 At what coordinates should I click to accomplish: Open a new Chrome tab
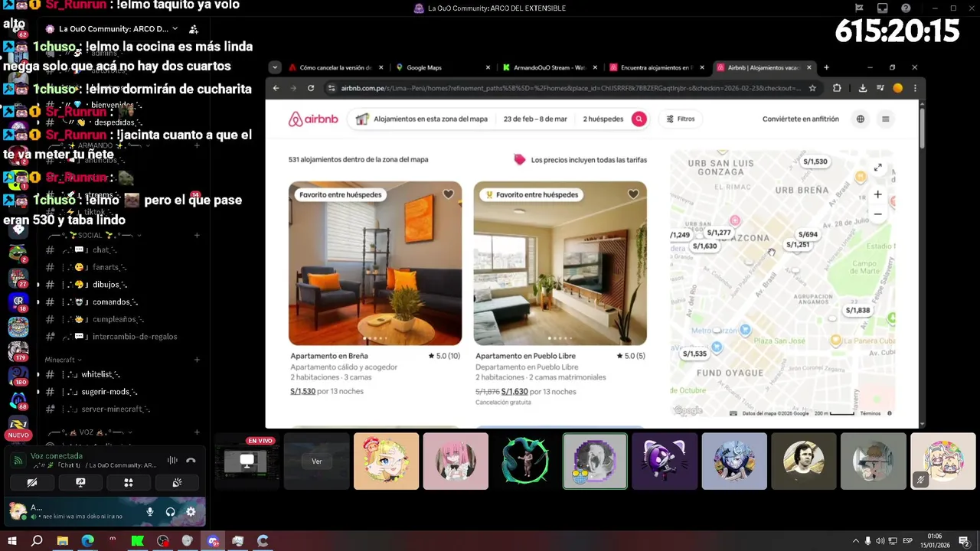coord(826,67)
